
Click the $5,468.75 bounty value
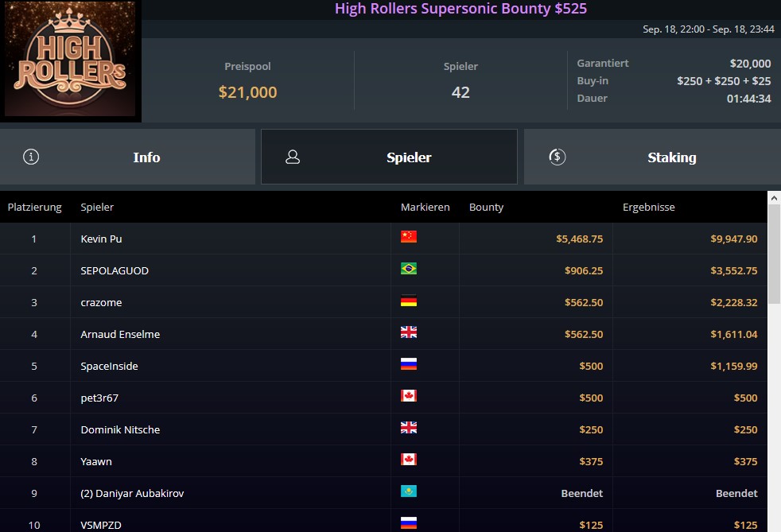pos(579,239)
